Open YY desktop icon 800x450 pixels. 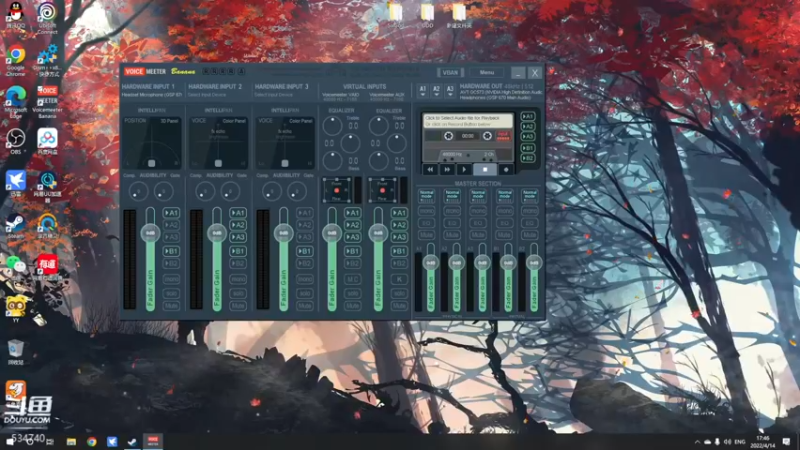(16, 308)
